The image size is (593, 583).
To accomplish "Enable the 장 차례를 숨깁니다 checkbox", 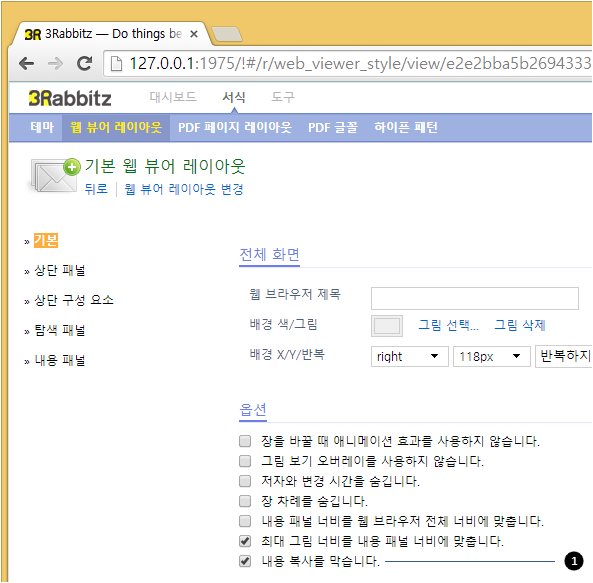I will click(245, 501).
